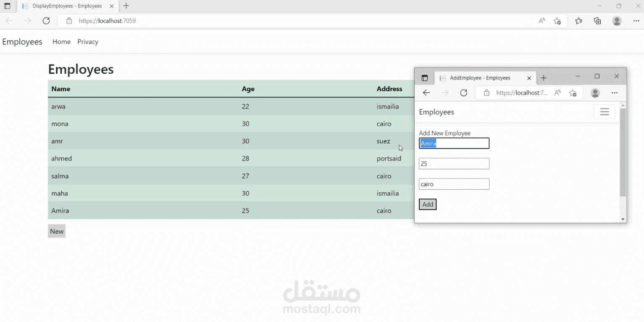Image resolution: width=644 pixels, height=322 pixels.
Task: Refresh the main DisplayEmployees page
Action: click(x=46, y=21)
